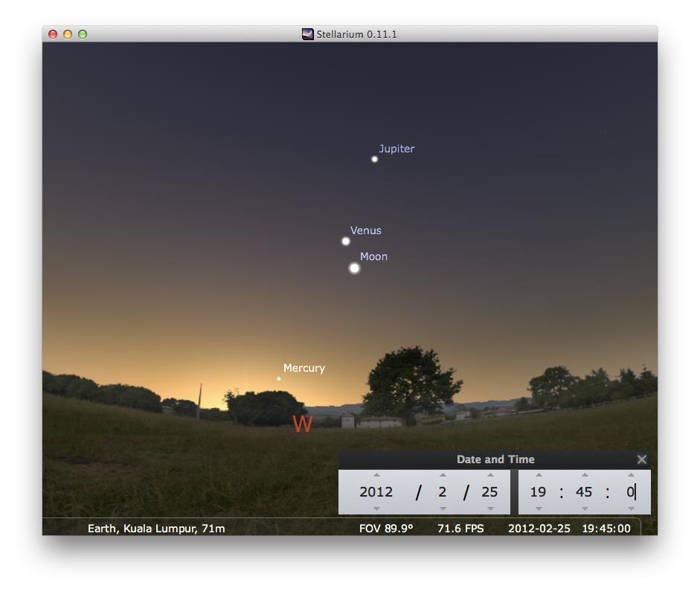700x594 pixels.
Task: Click the Mercury label text
Action: tap(304, 368)
